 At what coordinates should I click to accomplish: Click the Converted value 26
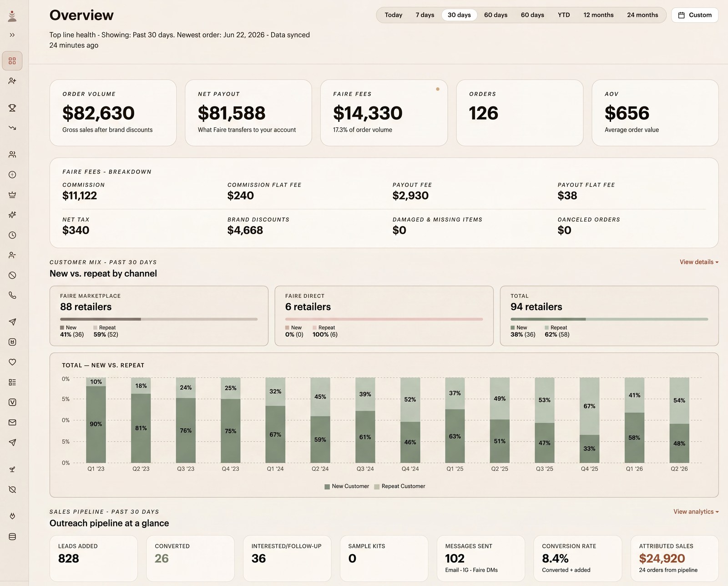point(162,558)
